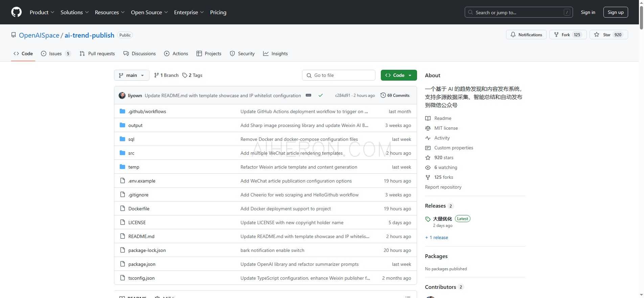The width and height of the screenshot is (644, 298).
Task: Click the bark notification enable switch commit
Action: click(x=272, y=250)
